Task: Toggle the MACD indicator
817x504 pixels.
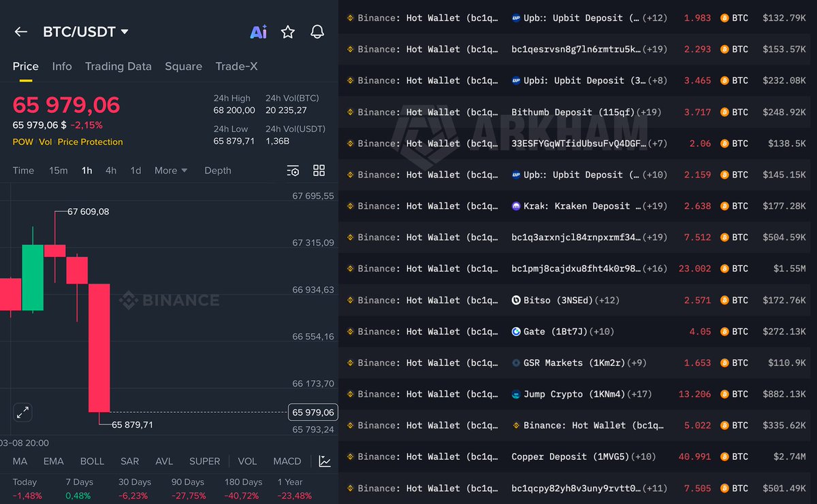Action: click(x=287, y=461)
